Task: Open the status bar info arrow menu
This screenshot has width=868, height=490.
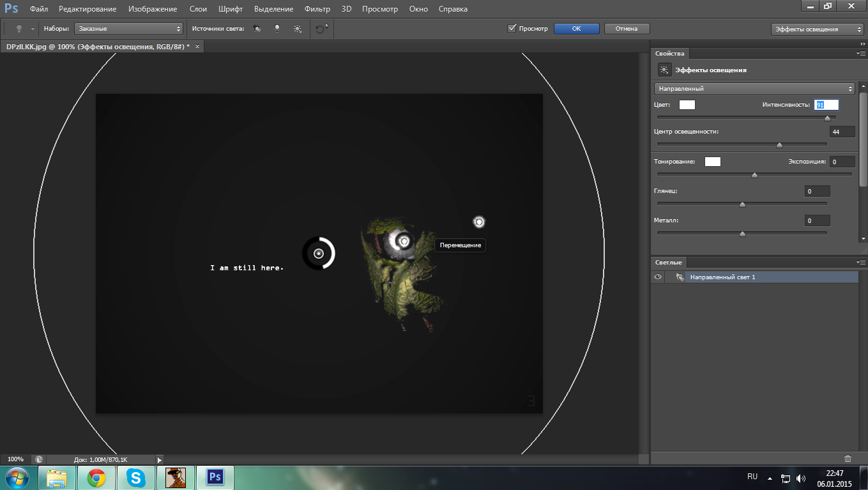Action: pos(160,459)
